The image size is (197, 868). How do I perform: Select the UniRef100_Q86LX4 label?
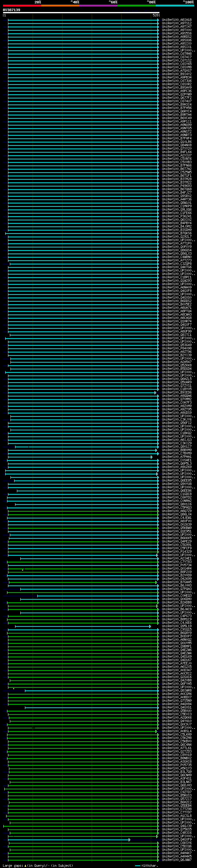tap(177, 515)
